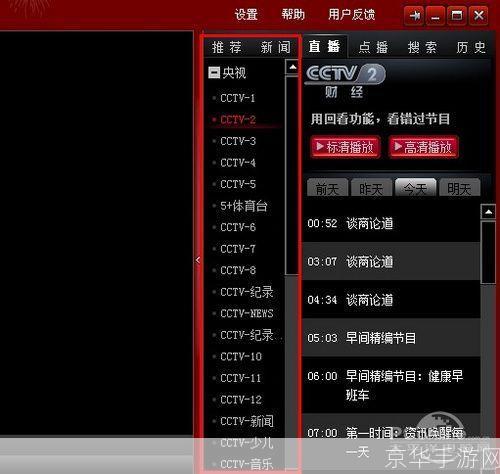Click 高清播放 button

click(x=423, y=147)
